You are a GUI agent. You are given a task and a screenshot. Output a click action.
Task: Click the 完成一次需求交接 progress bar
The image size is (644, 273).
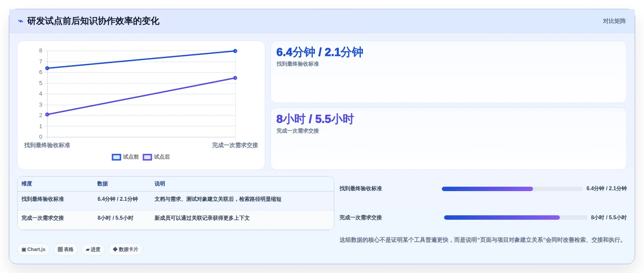[x=516, y=218]
